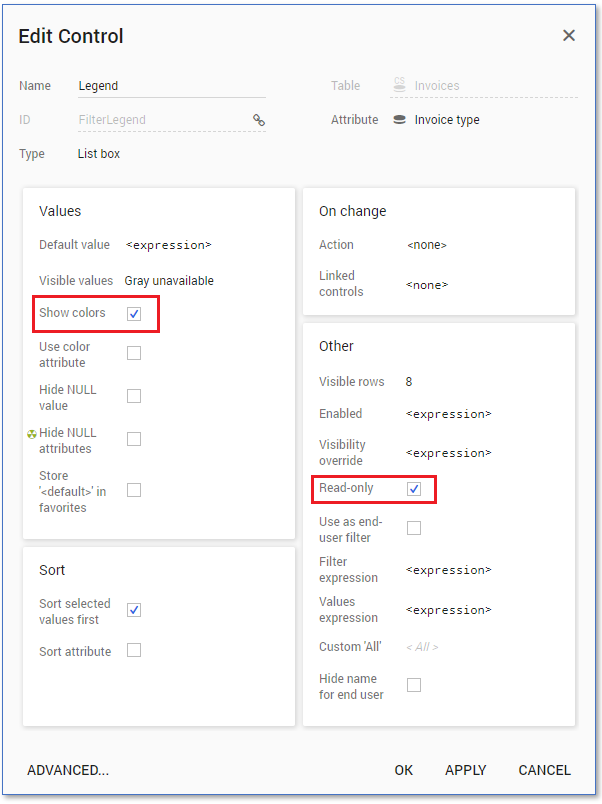Click the Invoice type attribute database icon

[x=399, y=120]
